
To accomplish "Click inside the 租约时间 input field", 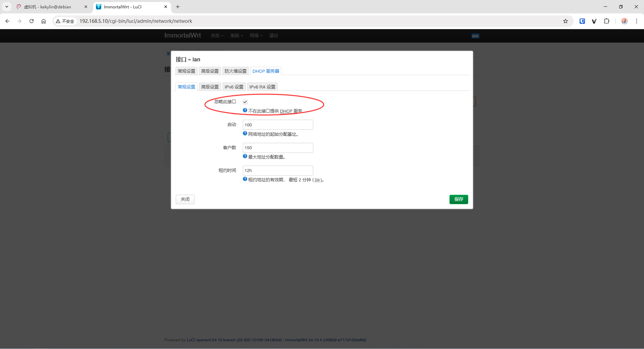I will tap(277, 170).
